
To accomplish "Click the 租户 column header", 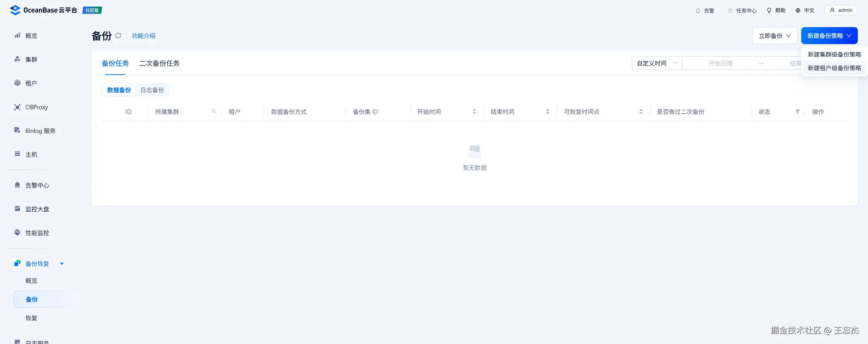I will point(234,112).
